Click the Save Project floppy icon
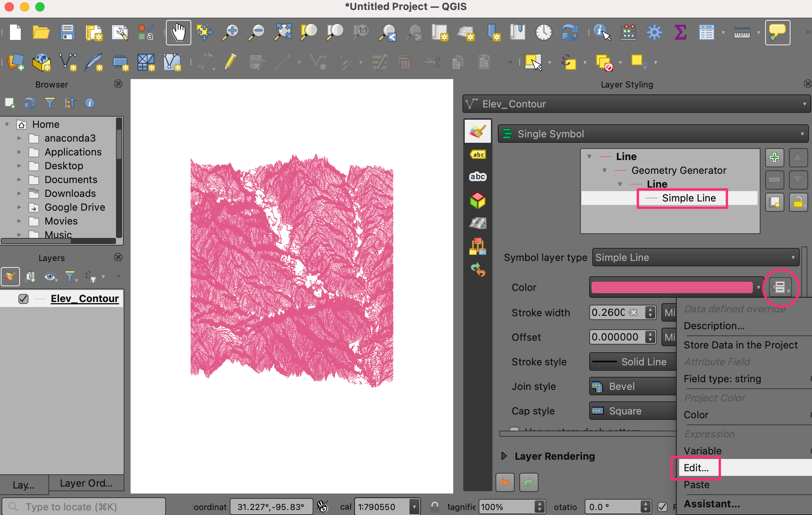Screen dimensions: 812x515 tap(67, 33)
